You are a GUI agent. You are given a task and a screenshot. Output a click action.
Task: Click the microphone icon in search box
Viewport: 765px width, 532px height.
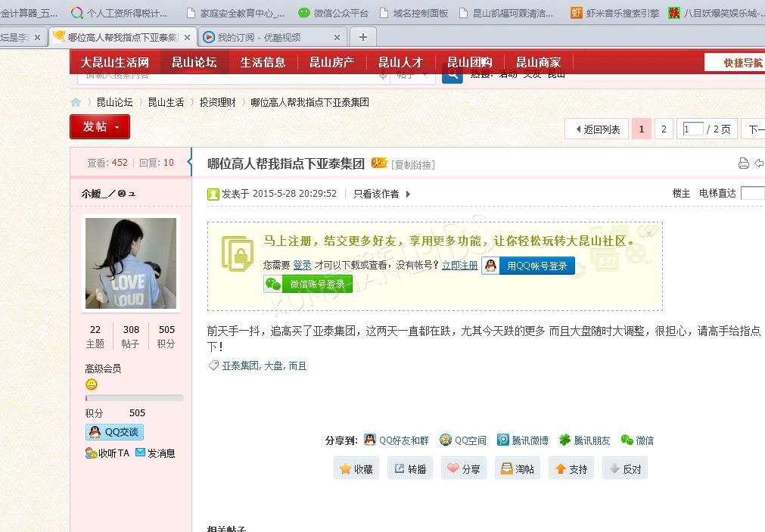[x=383, y=75]
